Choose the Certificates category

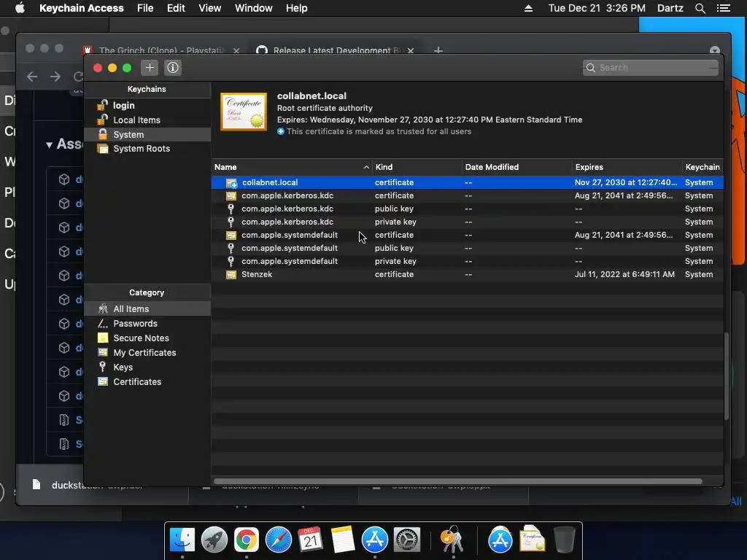pyautogui.click(x=147, y=381)
